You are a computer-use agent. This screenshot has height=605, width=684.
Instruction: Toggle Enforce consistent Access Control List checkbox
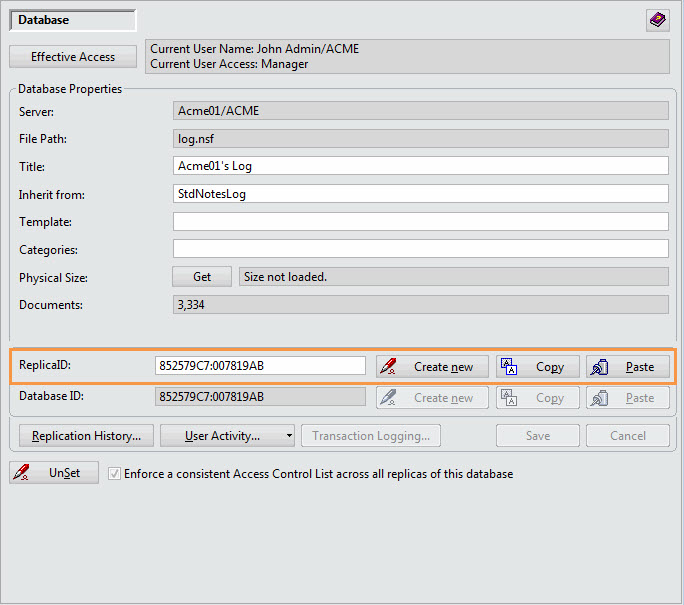(x=114, y=474)
